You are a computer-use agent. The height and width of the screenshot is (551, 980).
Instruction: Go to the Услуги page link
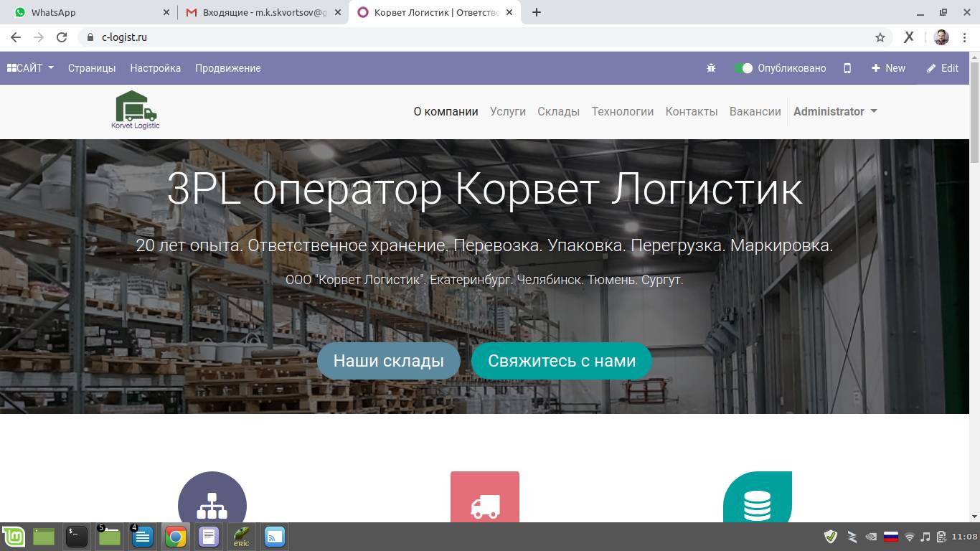pos(508,111)
